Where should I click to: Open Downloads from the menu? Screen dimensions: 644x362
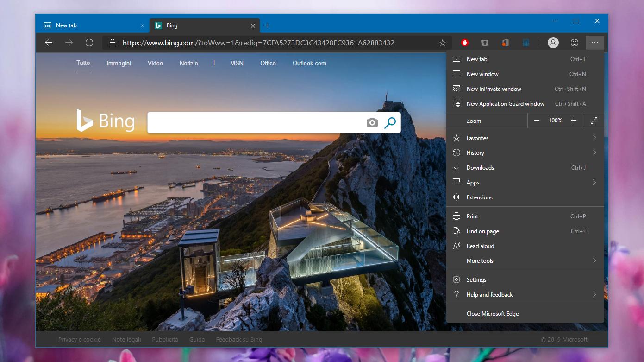[525, 168]
